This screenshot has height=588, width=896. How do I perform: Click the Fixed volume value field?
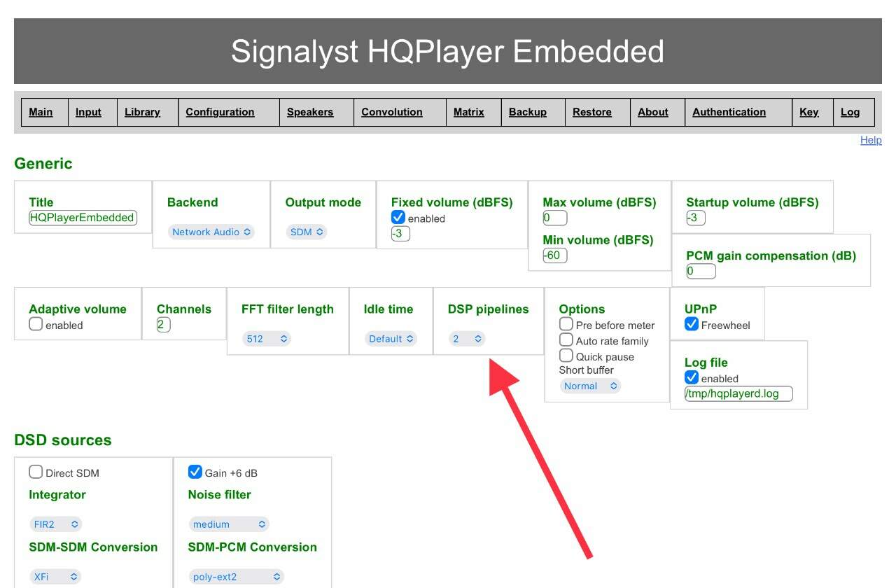(400, 234)
